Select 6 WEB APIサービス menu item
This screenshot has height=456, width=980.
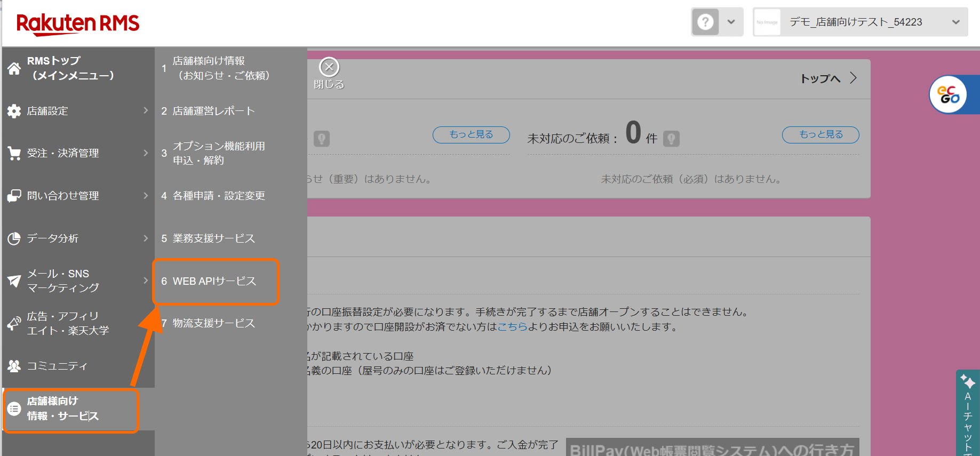coord(215,281)
